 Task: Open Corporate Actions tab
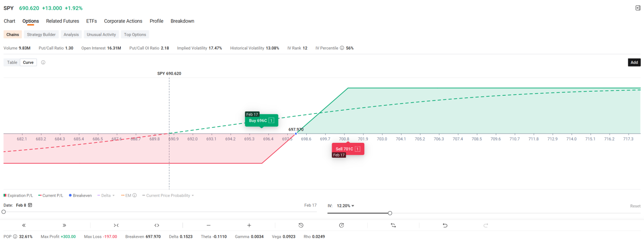point(123,21)
